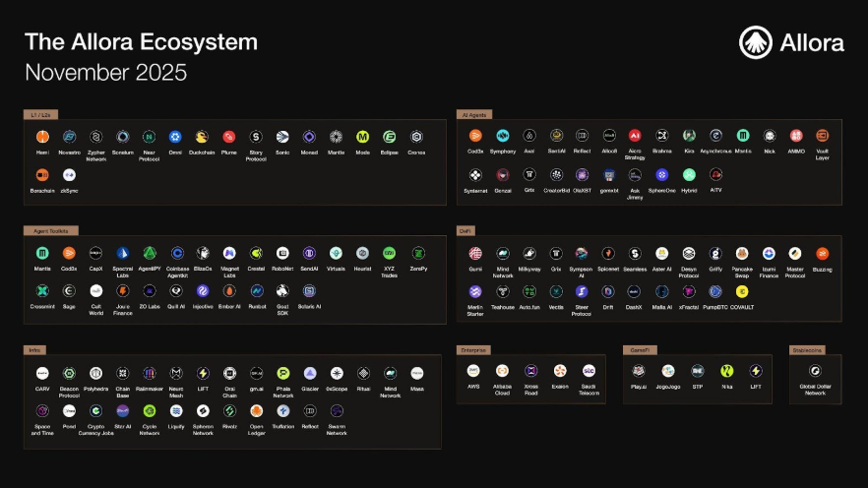868x488 pixels.
Task: Select the L1 / L2s category tab
Action: tap(40, 115)
